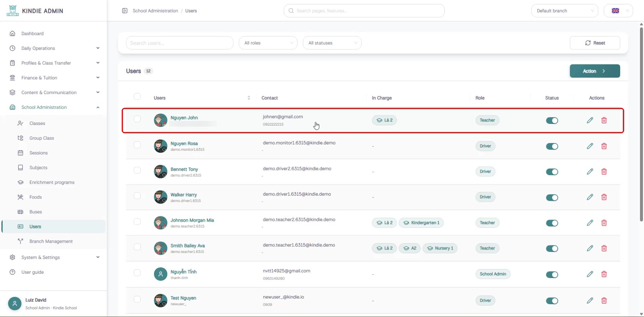Check the box for Nguyen Rosa
Viewport: 644px width, 317px height.
[137, 145]
